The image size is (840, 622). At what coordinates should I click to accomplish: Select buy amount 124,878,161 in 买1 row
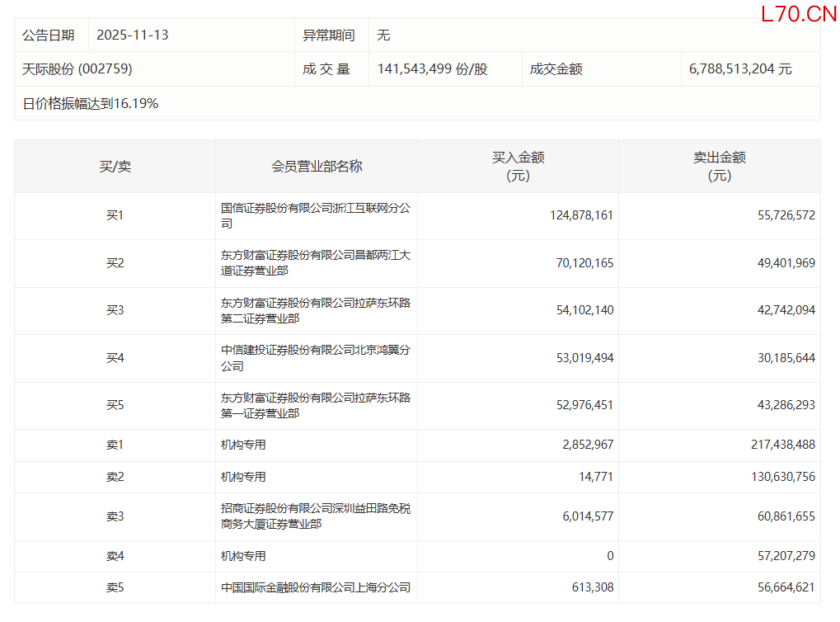tap(581, 215)
